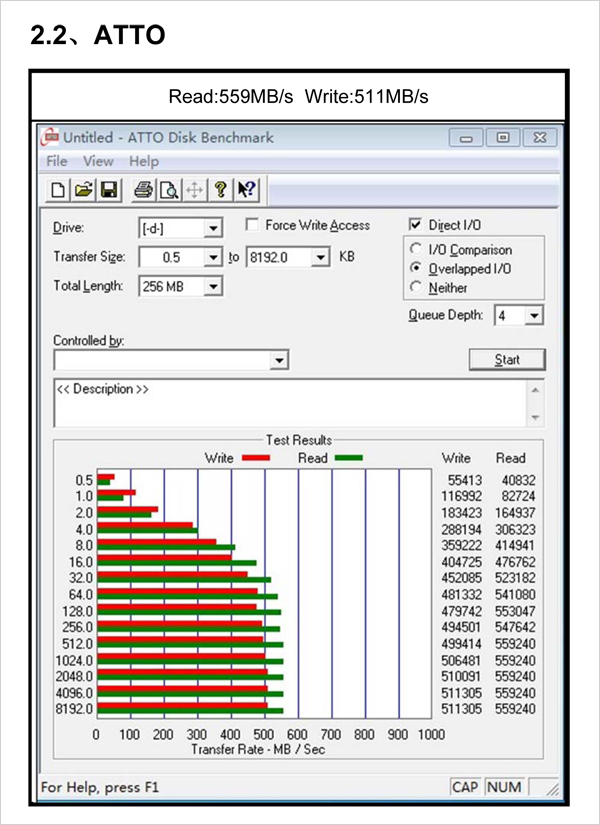Click the 8192.0 row label in chart

click(74, 709)
